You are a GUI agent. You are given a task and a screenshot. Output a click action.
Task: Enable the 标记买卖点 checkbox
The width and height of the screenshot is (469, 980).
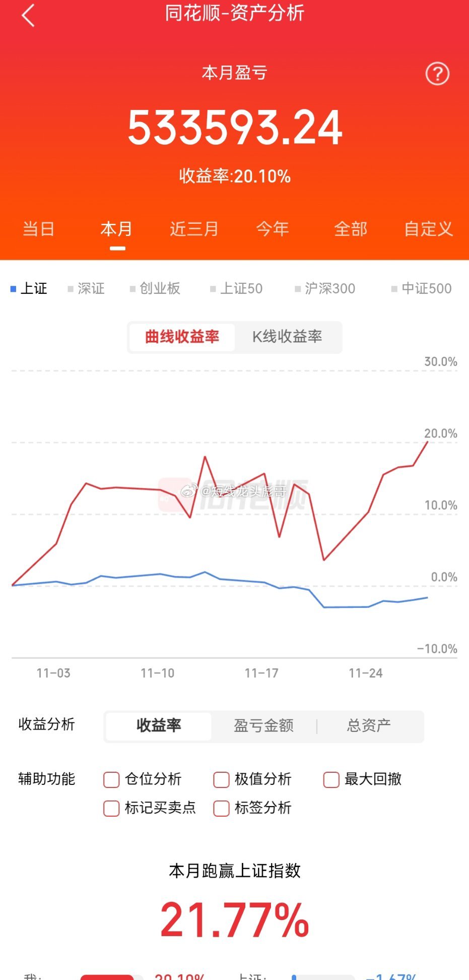click(111, 809)
